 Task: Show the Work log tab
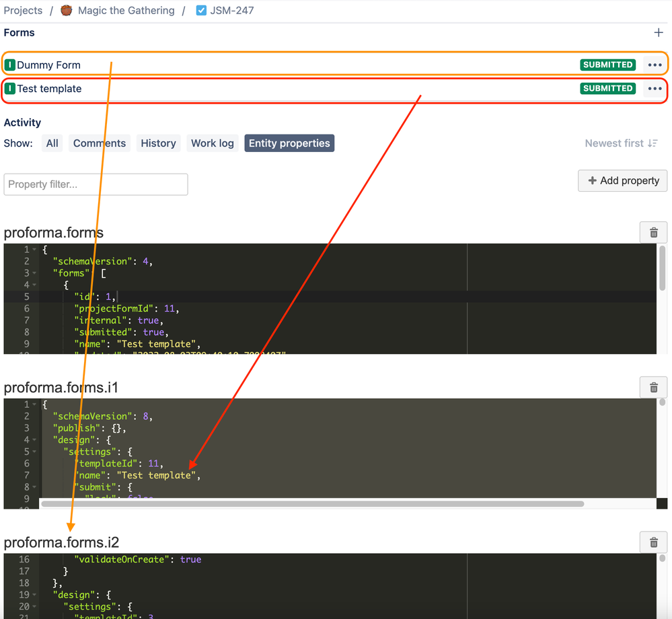[x=212, y=143]
